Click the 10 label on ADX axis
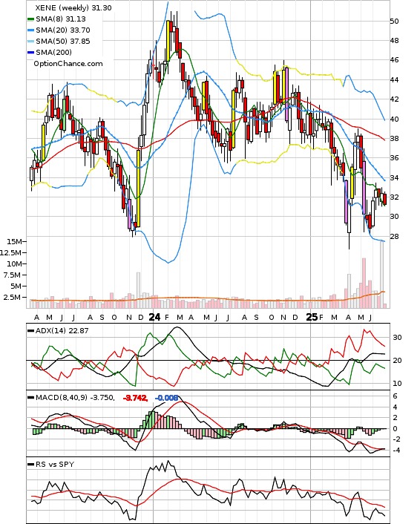 pos(397,383)
